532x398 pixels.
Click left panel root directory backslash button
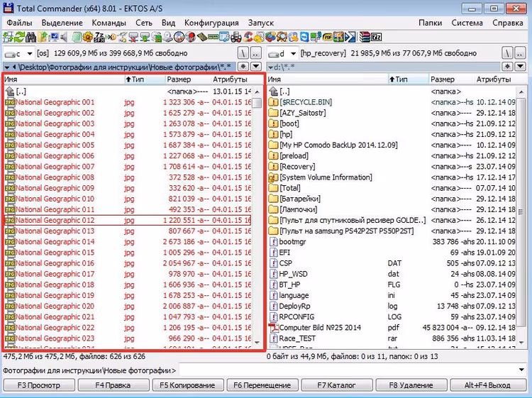pyautogui.click(x=243, y=53)
